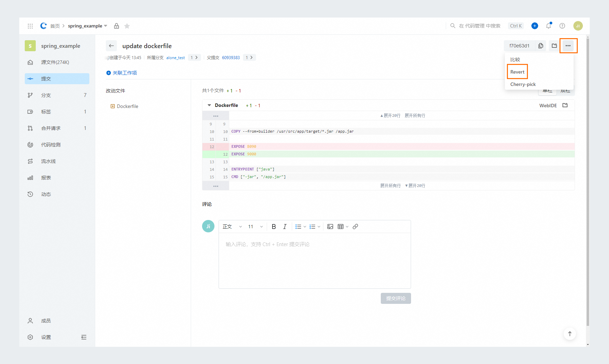Screen dimensions: 609x364
Task: Click the lock visibility icon
Action: (117, 26)
